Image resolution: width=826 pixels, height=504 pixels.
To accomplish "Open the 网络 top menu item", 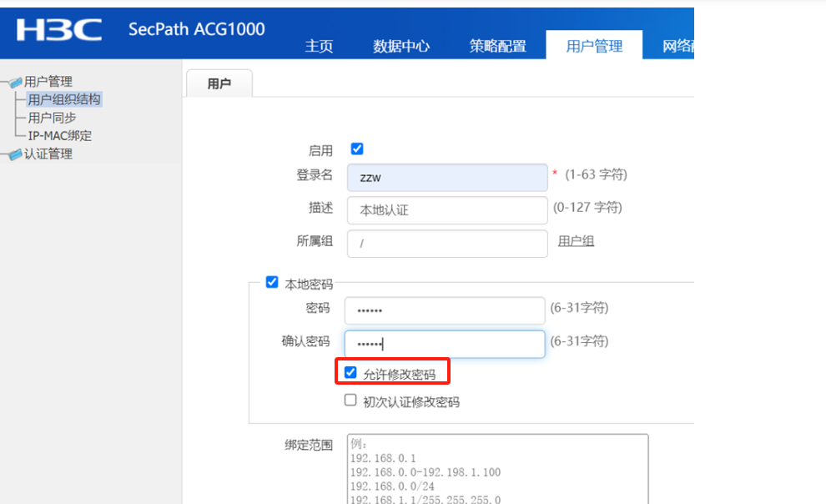I will click(678, 47).
